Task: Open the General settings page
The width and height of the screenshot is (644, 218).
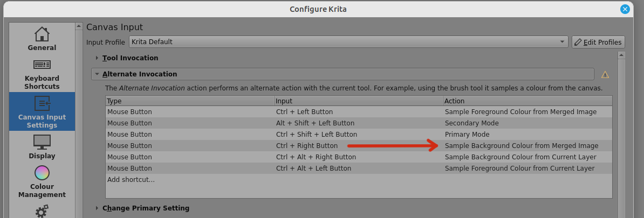Action: coord(42,39)
